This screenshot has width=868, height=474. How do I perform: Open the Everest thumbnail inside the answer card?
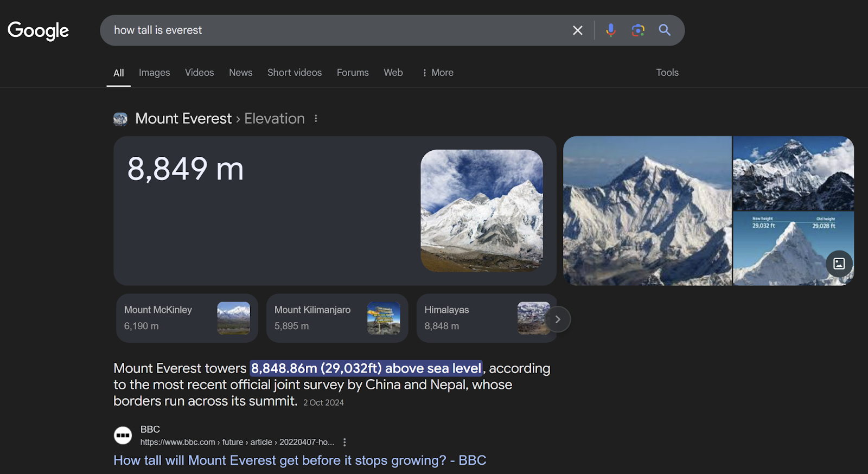tap(482, 210)
